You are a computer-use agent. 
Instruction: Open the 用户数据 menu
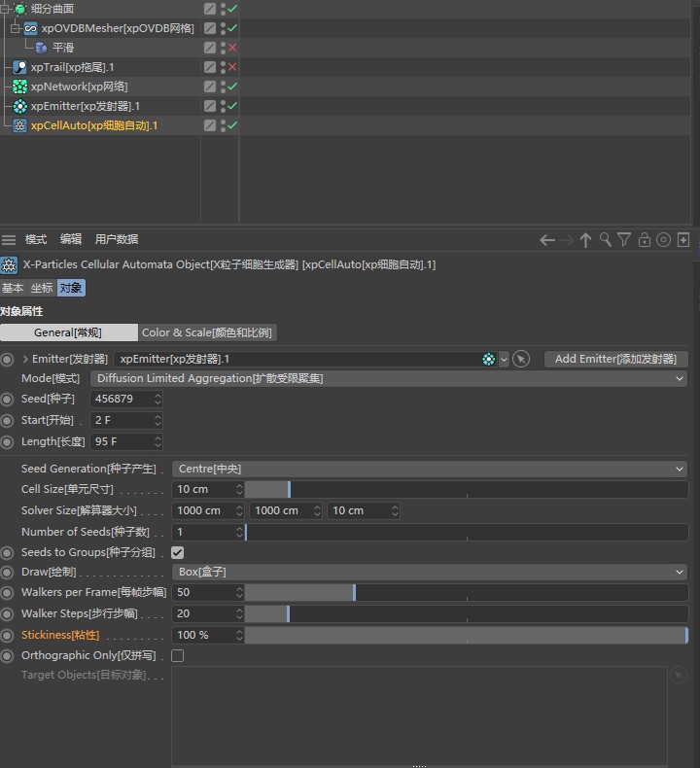tap(117, 239)
